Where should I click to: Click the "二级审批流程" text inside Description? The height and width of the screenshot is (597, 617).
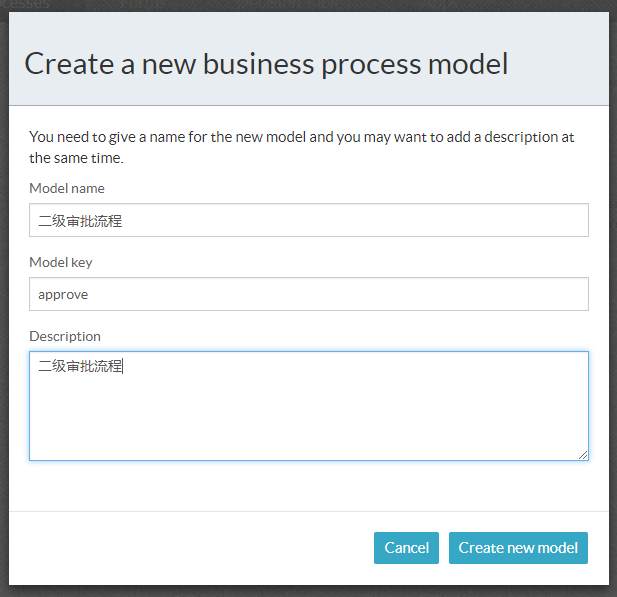pyautogui.click(x=80, y=367)
